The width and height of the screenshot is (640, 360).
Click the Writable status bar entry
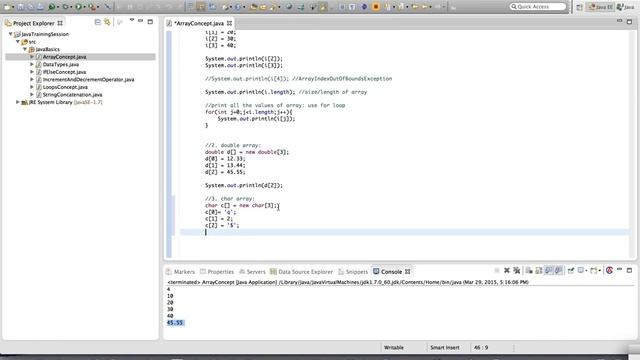coord(394,347)
